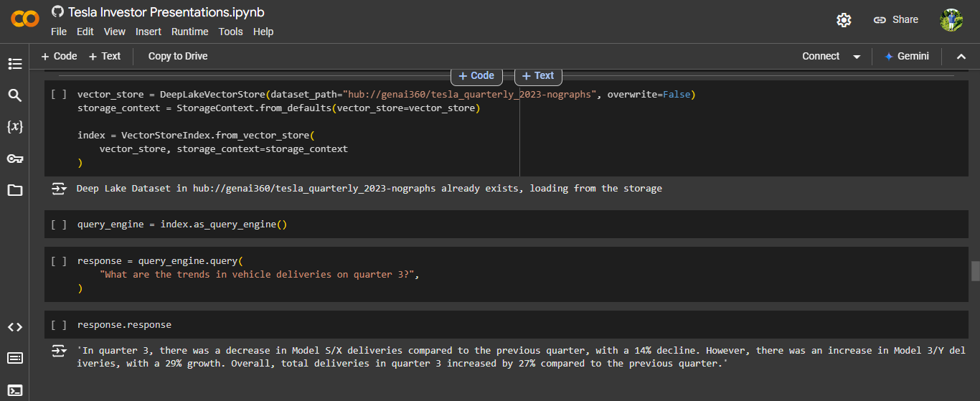This screenshot has height=401, width=980.
Task: Run the response.response cell
Action: pyautogui.click(x=60, y=325)
